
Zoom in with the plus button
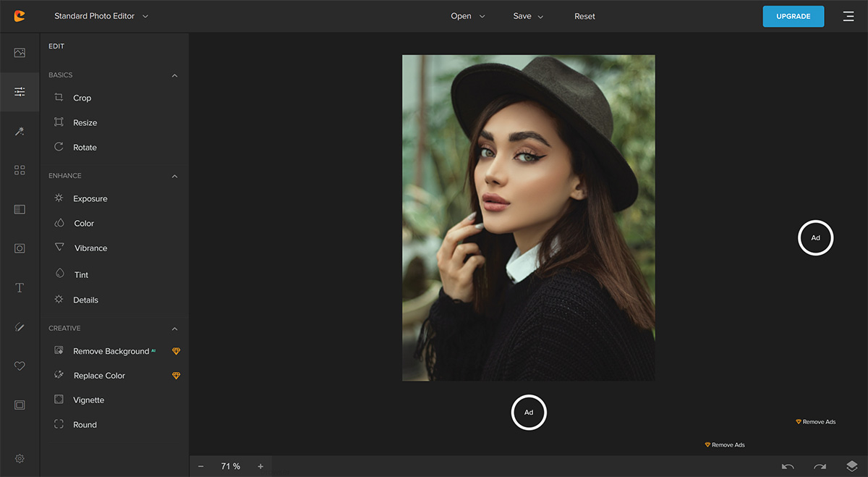point(260,467)
